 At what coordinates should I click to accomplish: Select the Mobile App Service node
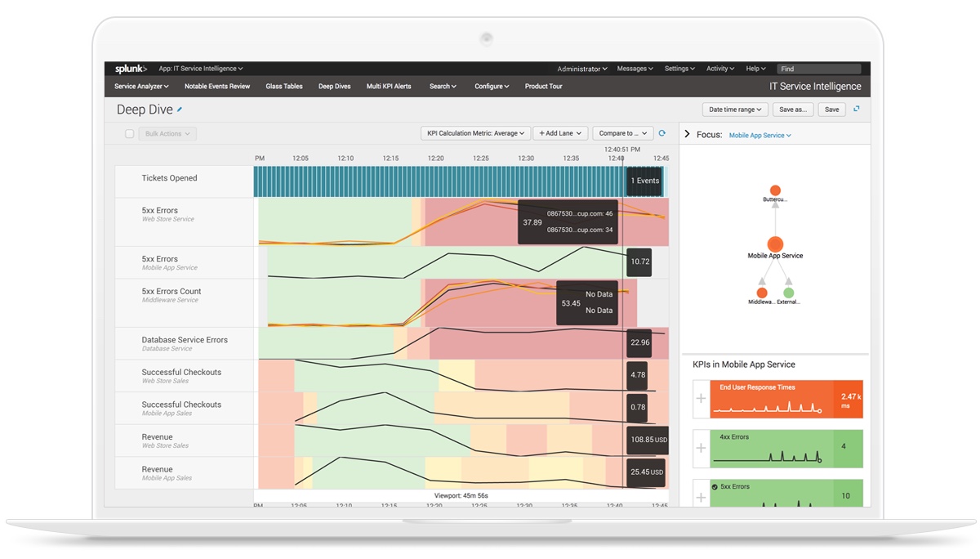point(775,244)
